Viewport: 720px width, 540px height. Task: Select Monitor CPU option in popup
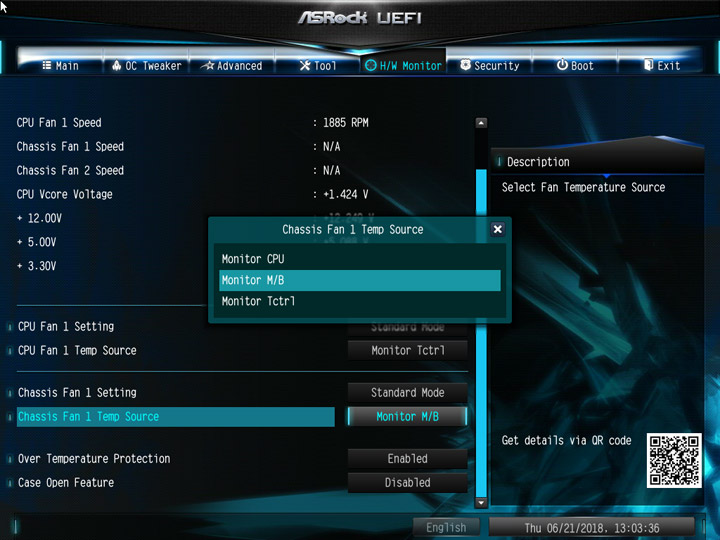[x=360, y=259]
